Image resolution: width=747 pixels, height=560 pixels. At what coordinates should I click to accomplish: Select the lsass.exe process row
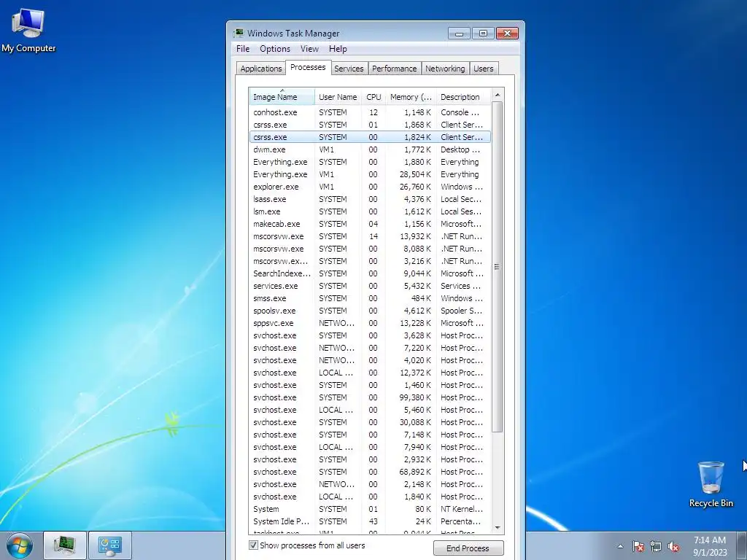tap(370, 199)
